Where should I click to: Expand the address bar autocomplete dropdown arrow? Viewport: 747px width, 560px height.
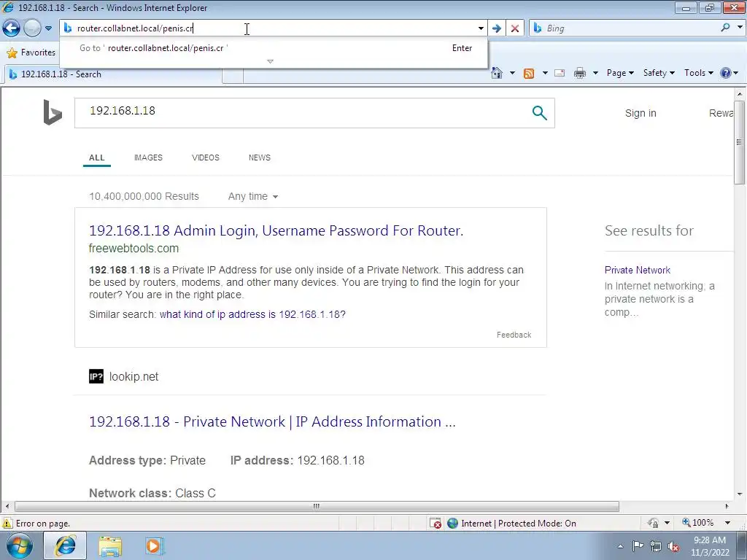pos(481,28)
